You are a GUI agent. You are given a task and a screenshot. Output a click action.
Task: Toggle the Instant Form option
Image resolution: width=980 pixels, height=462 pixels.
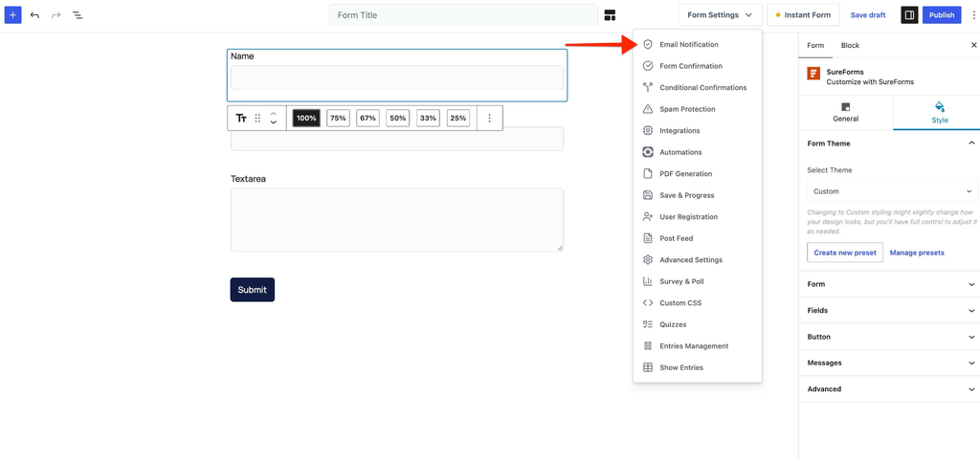(803, 15)
